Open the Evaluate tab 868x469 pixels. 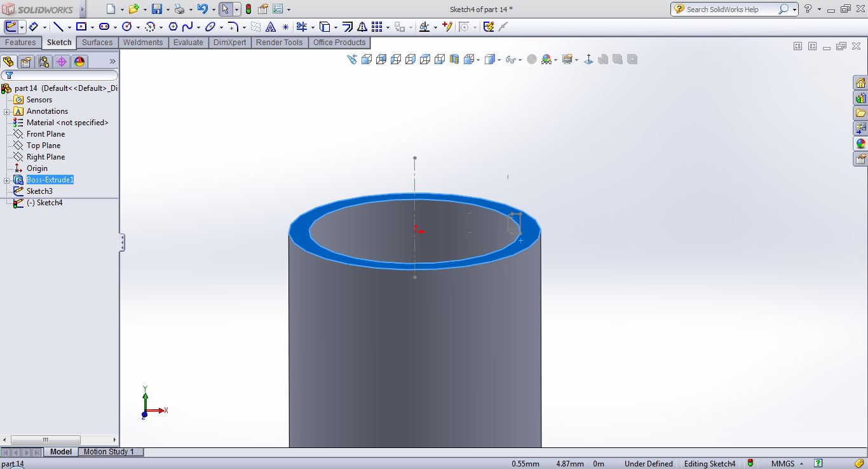188,43
